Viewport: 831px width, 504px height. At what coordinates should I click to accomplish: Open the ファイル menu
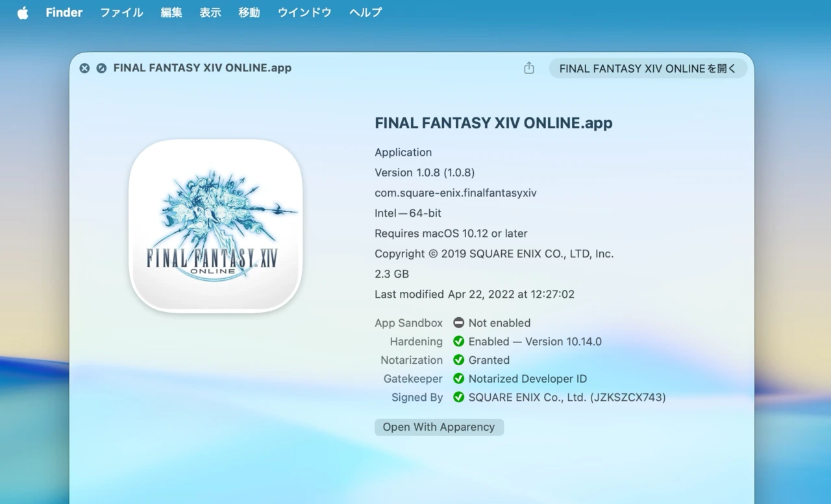[x=121, y=12]
